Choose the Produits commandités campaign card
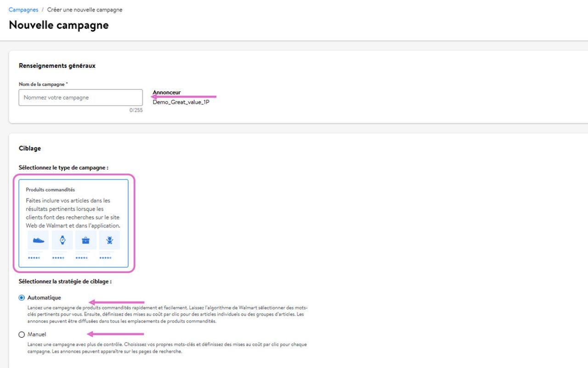 pos(73,223)
